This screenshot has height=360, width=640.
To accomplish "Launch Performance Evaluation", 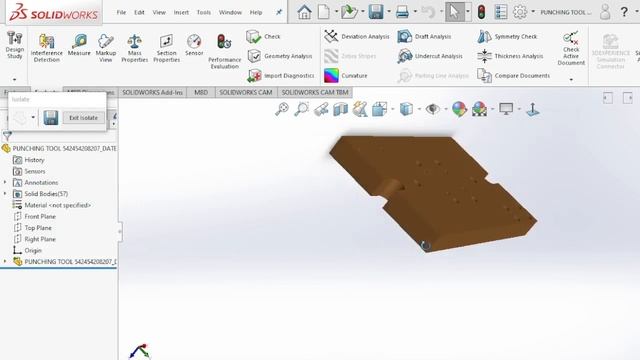I will tap(224, 52).
